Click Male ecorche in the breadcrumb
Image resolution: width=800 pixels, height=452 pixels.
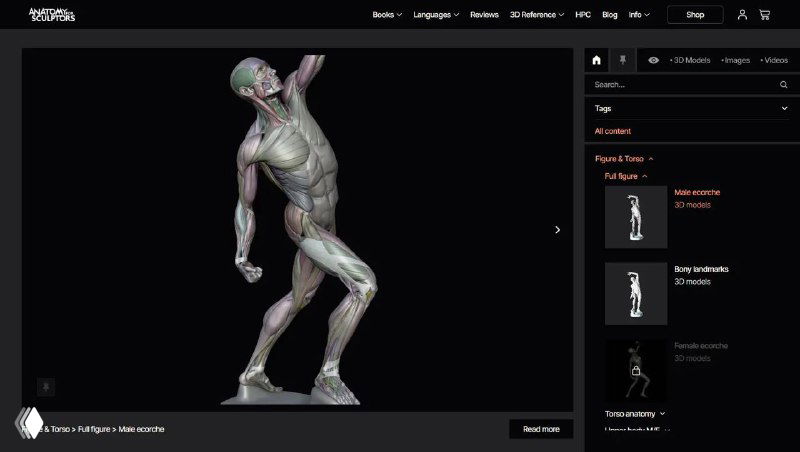point(141,429)
